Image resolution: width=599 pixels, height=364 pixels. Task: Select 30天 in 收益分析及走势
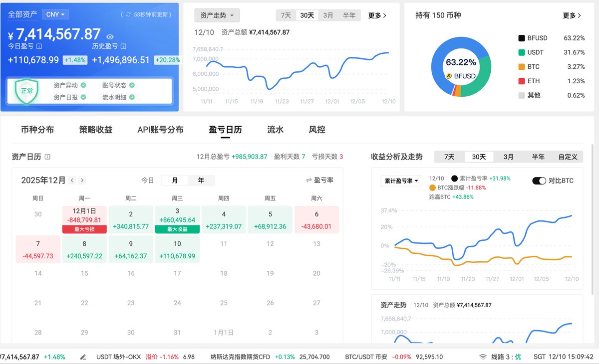tap(479, 157)
